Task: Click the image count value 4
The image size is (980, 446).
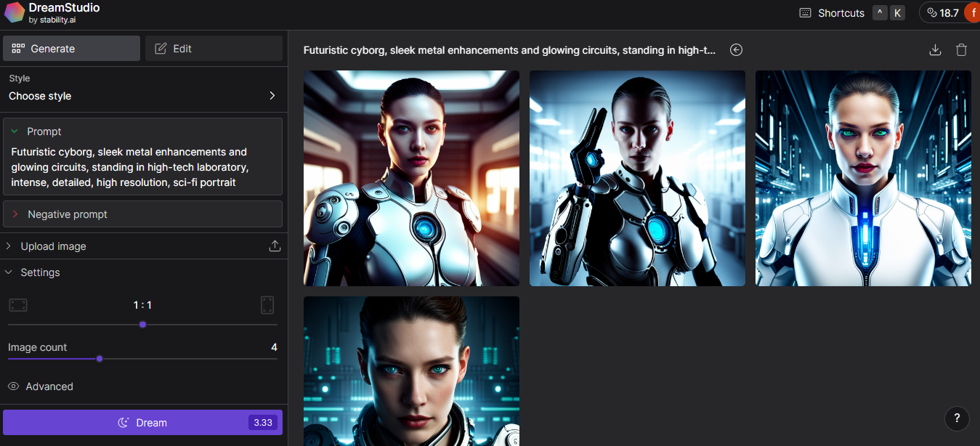Action: [274, 347]
